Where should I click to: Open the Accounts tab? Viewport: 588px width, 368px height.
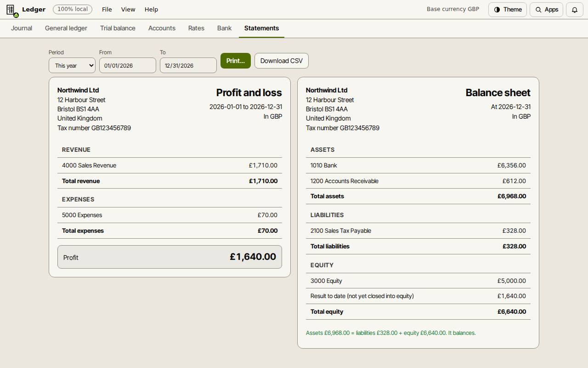pyautogui.click(x=162, y=28)
